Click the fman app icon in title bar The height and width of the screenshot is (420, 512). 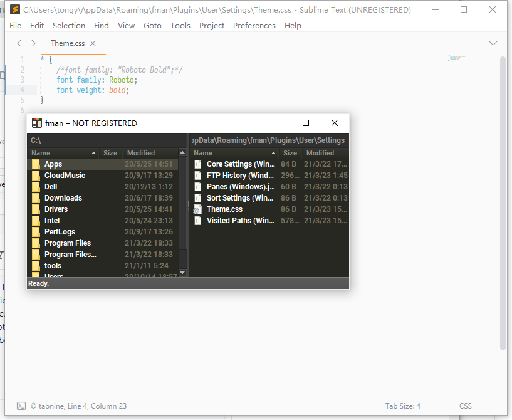pyautogui.click(x=37, y=123)
